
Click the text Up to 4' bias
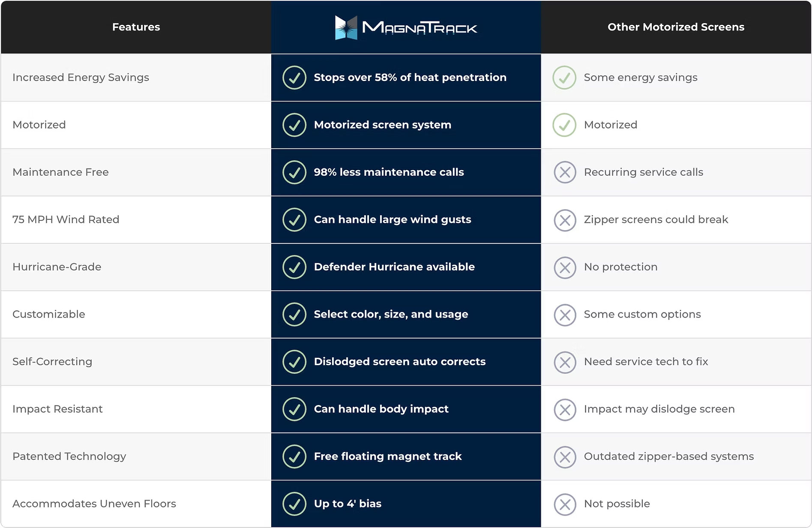click(x=348, y=504)
